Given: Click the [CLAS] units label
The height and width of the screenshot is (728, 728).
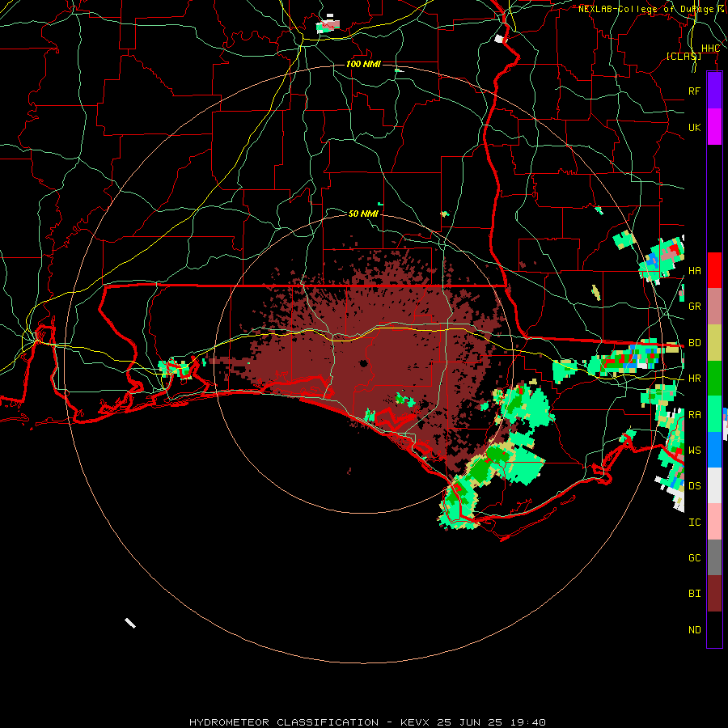Looking at the screenshot, I should (x=684, y=56).
